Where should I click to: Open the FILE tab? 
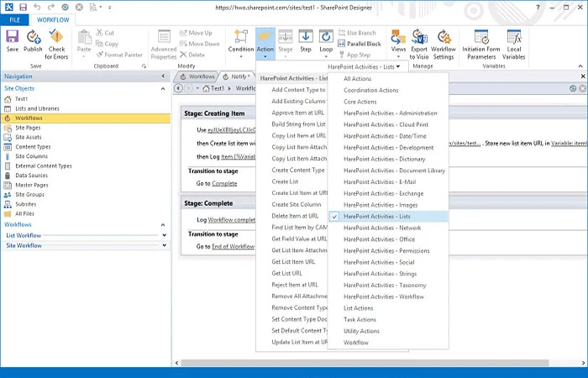point(14,20)
